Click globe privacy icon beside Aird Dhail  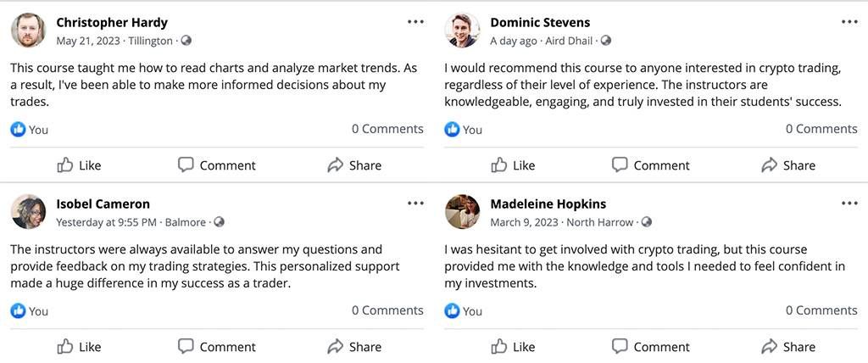pyautogui.click(x=605, y=41)
